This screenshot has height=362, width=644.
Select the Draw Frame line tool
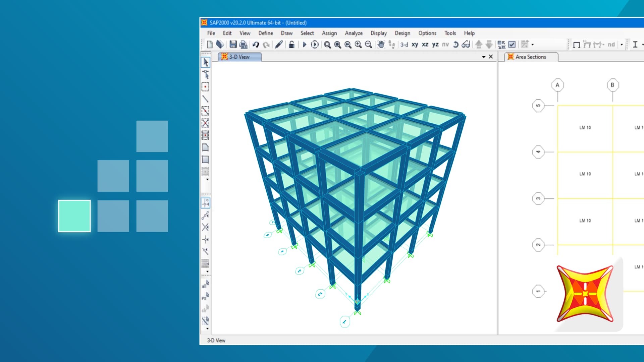(x=205, y=99)
